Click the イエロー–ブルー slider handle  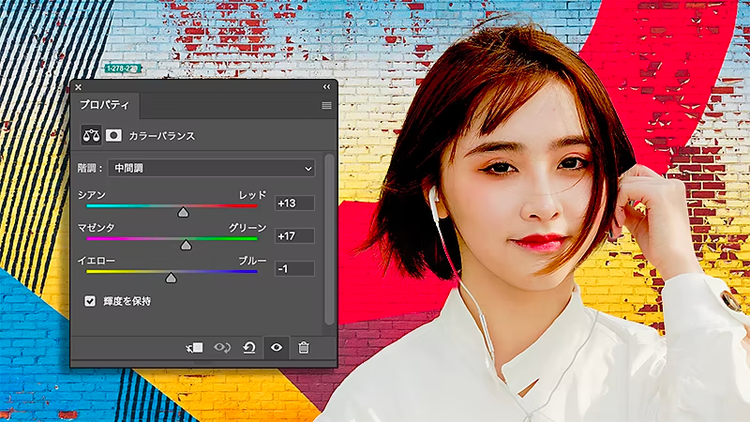tap(171, 278)
